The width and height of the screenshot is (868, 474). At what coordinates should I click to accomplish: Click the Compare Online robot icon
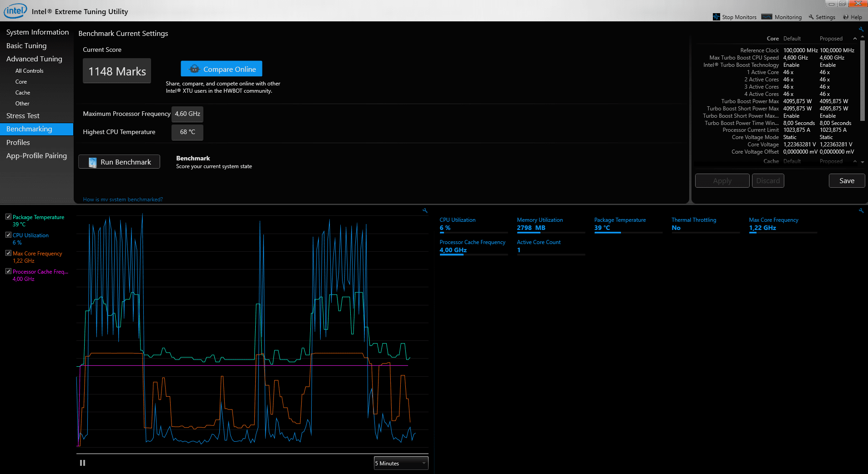coord(194,69)
